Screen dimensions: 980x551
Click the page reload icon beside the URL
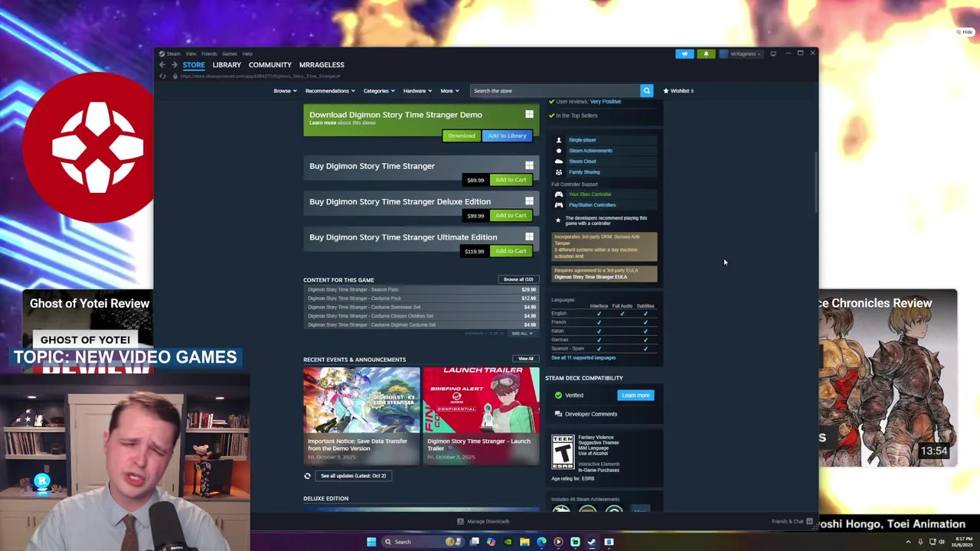162,76
